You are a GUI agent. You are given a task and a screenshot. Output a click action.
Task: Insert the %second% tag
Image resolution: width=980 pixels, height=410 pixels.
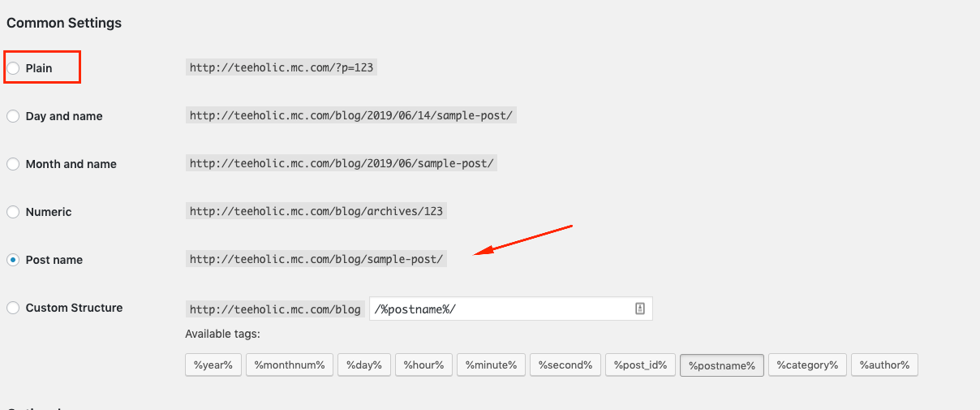click(x=565, y=365)
